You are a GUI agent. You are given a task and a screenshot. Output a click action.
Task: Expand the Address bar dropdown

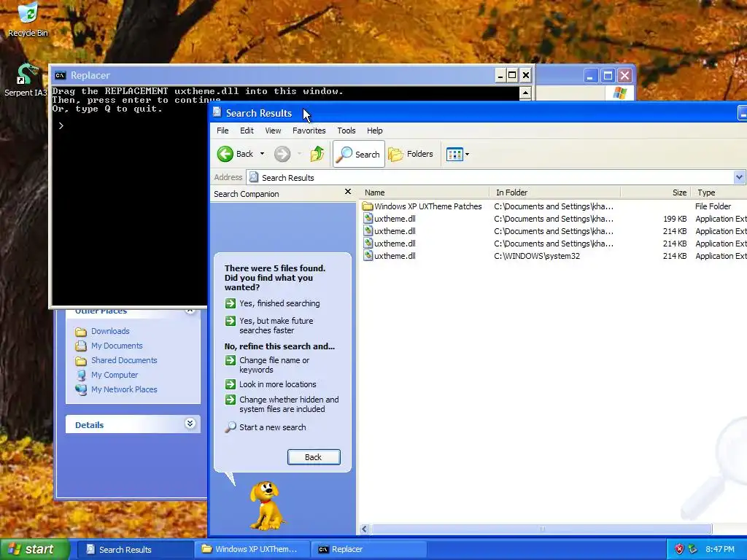(739, 177)
